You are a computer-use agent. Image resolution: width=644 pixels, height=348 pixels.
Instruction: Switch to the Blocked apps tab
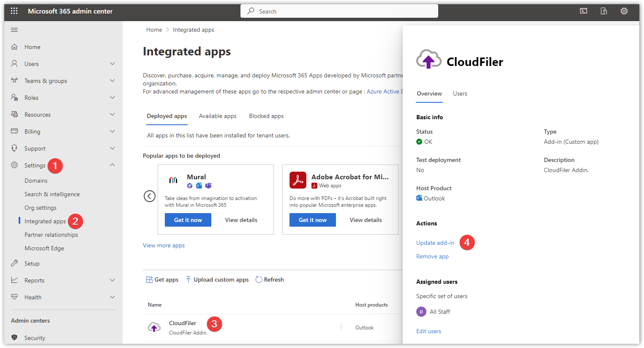click(x=266, y=116)
